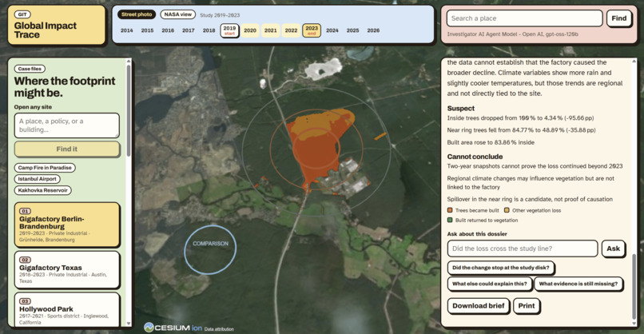The image size is (644, 334).
Task: Focus the Open any site text area
Action: [67, 125]
